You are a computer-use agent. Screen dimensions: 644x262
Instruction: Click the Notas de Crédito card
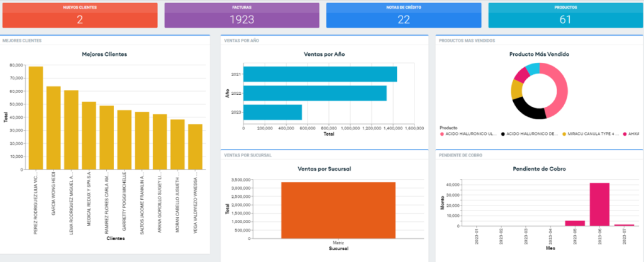[403, 15]
